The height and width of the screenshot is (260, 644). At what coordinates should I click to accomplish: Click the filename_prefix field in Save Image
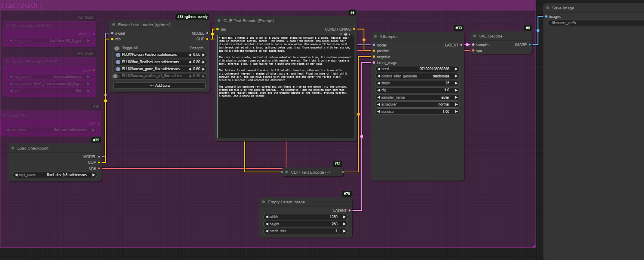tap(596, 23)
